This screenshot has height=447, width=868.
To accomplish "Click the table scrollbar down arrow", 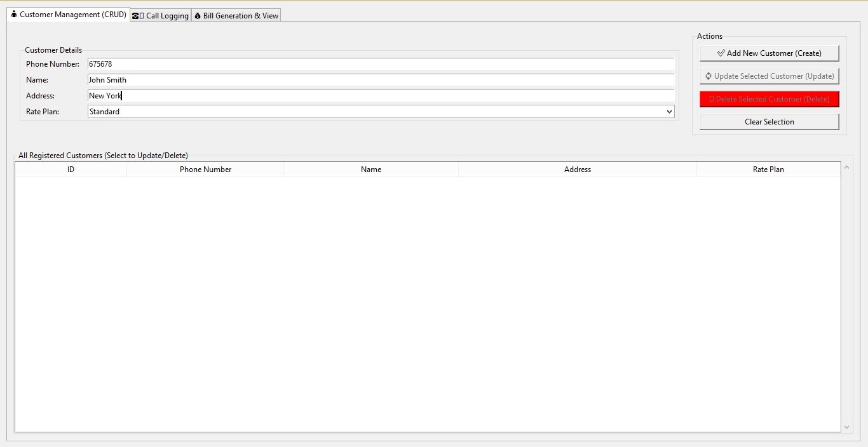I will coord(846,427).
